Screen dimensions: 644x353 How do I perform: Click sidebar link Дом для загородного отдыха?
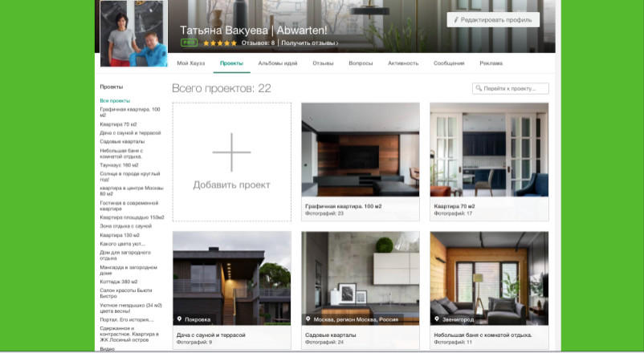(x=125, y=255)
